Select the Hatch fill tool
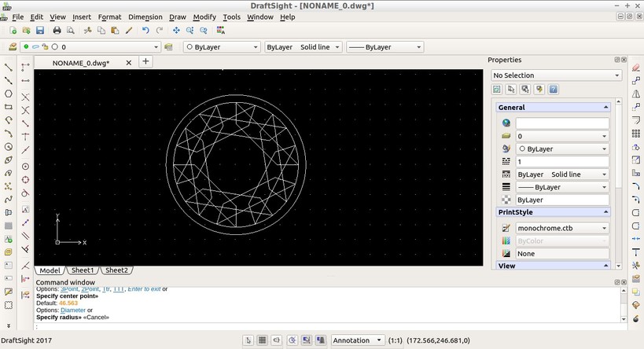The image size is (644, 349). (x=8, y=226)
